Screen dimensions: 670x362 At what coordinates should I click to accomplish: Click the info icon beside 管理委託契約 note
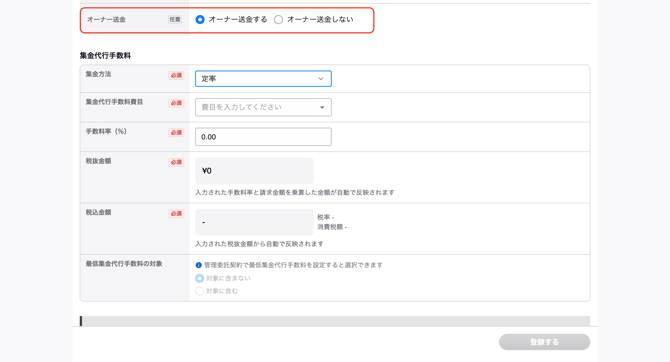[198, 265]
